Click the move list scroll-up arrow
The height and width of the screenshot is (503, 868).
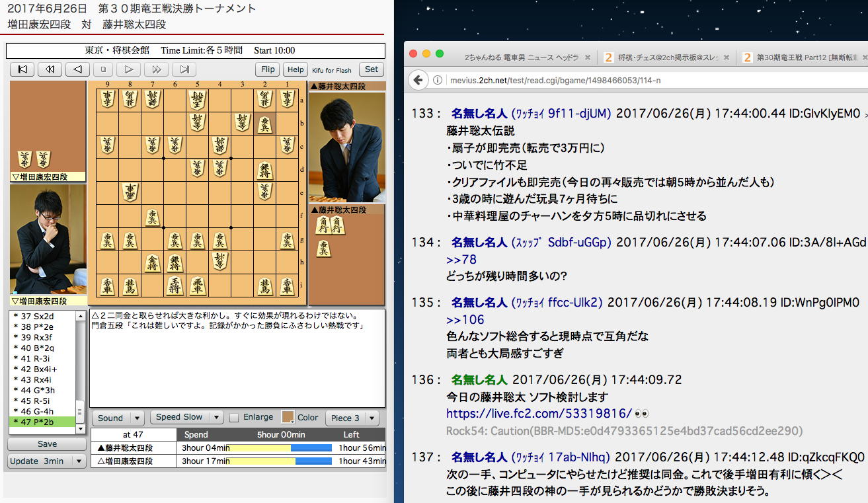point(81,316)
